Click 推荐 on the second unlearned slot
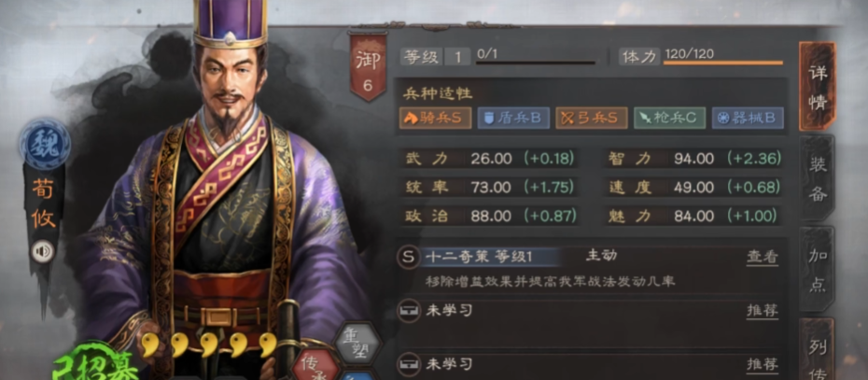 (x=763, y=364)
